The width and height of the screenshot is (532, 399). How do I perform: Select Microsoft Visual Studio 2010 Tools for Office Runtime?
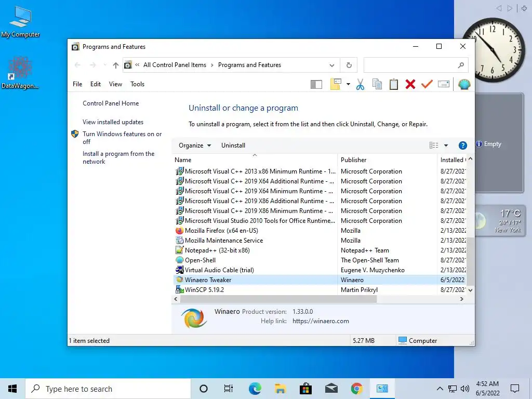click(x=320, y=221)
